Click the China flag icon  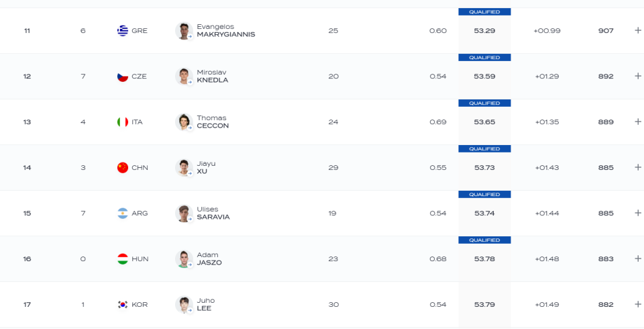point(122,168)
